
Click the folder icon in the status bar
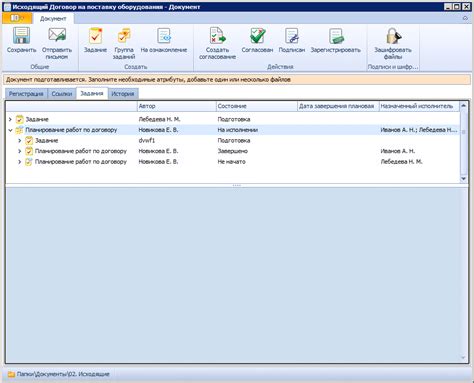tap(11, 374)
